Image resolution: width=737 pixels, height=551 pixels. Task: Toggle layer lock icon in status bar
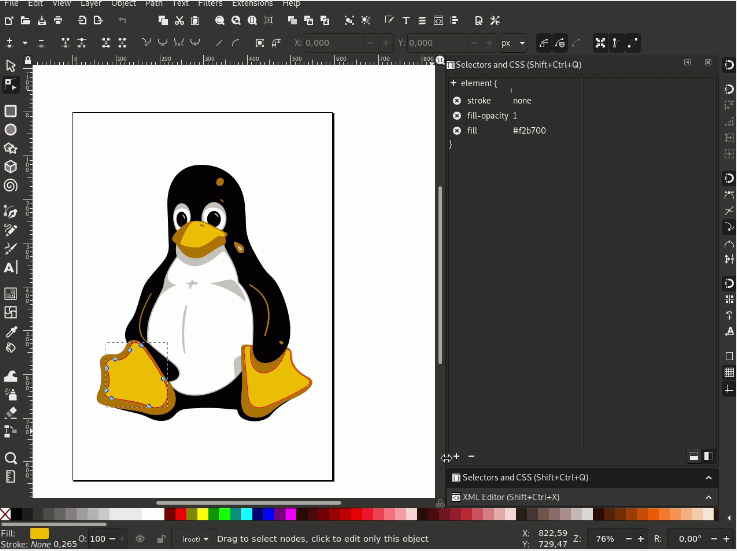[x=161, y=539]
